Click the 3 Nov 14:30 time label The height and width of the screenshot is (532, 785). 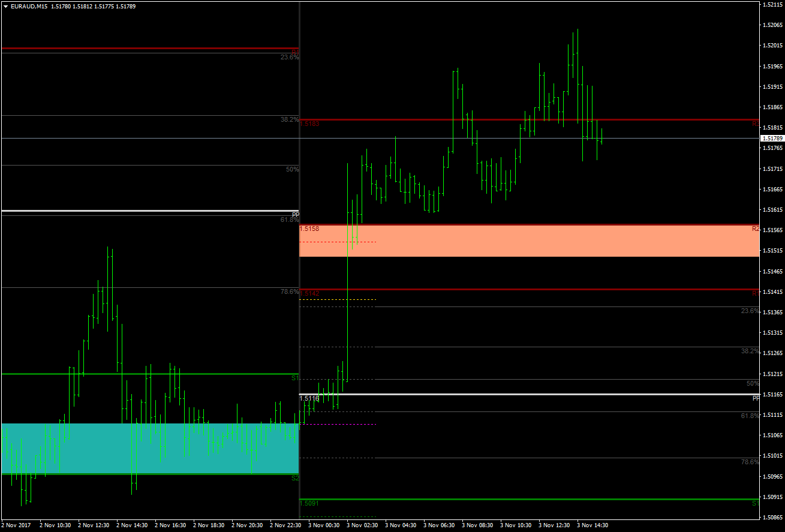click(x=592, y=525)
